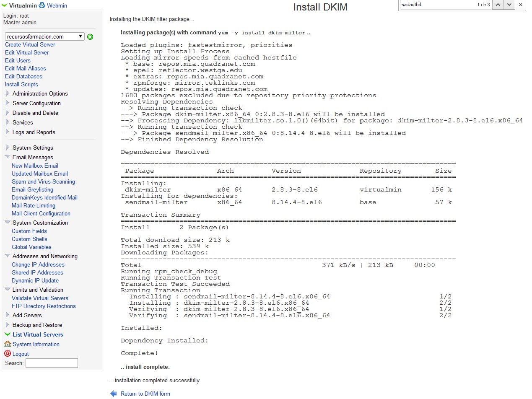Click find-bar previous match arrow
The image size is (532, 399).
[498, 5]
